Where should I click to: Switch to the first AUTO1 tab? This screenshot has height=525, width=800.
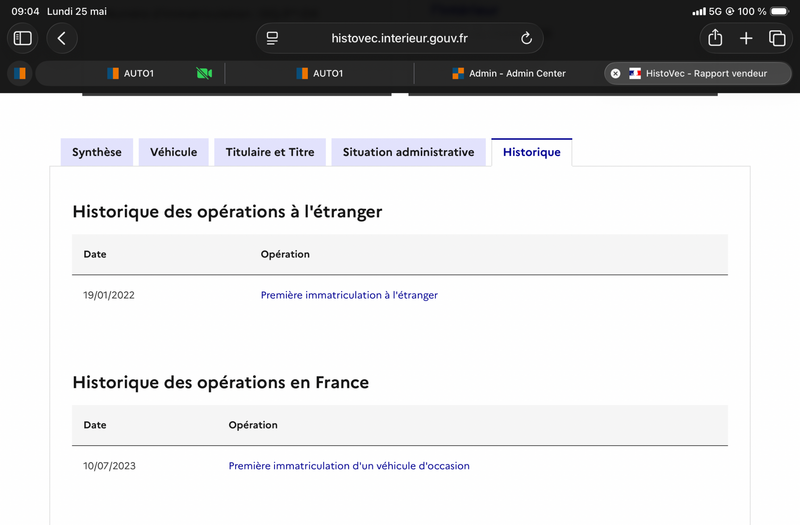[x=131, y=73]
